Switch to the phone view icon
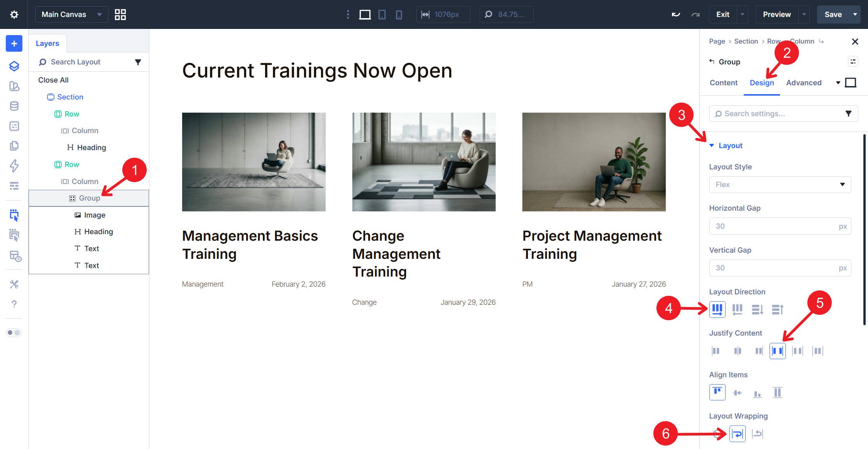Image resolution: width=868 pixels, height=449 pixels. [x=399, y=15]
